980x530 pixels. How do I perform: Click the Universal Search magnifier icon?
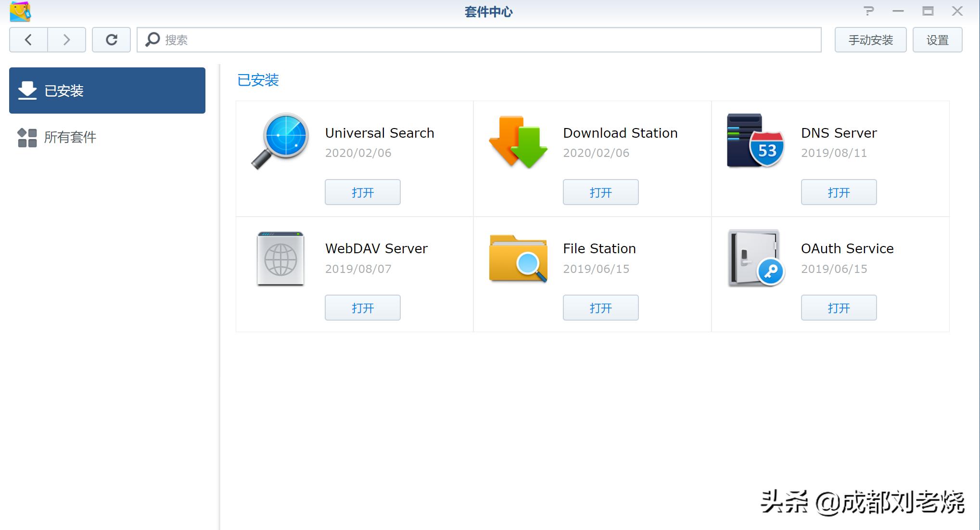[x=280, y=141]
